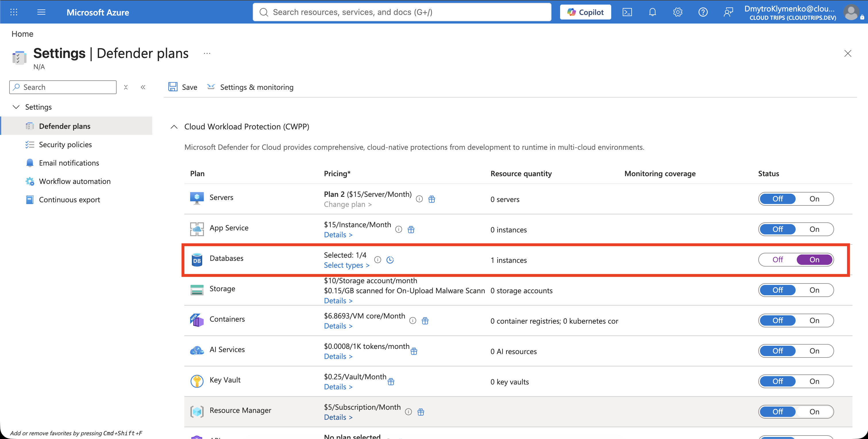Screen dimensions: 868x439
Task: Click Change plan link for Servers
Action: pyautogui.click(x=348, y=204)
